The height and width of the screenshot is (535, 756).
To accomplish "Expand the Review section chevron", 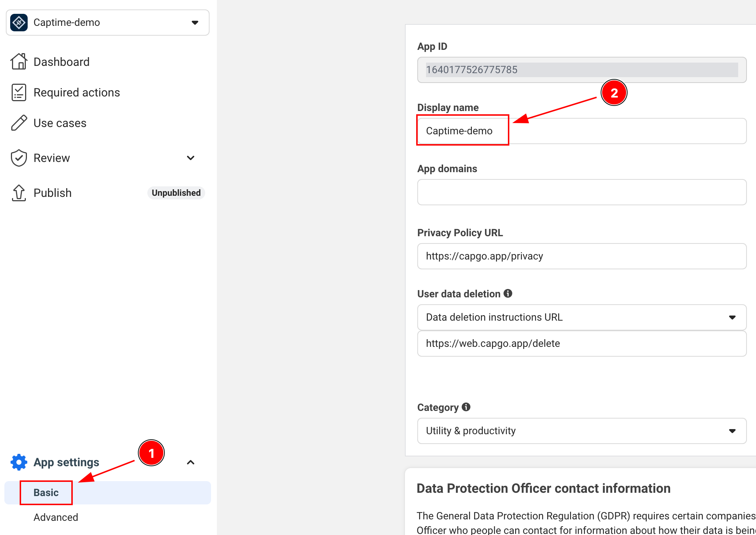I will point(191,158).
